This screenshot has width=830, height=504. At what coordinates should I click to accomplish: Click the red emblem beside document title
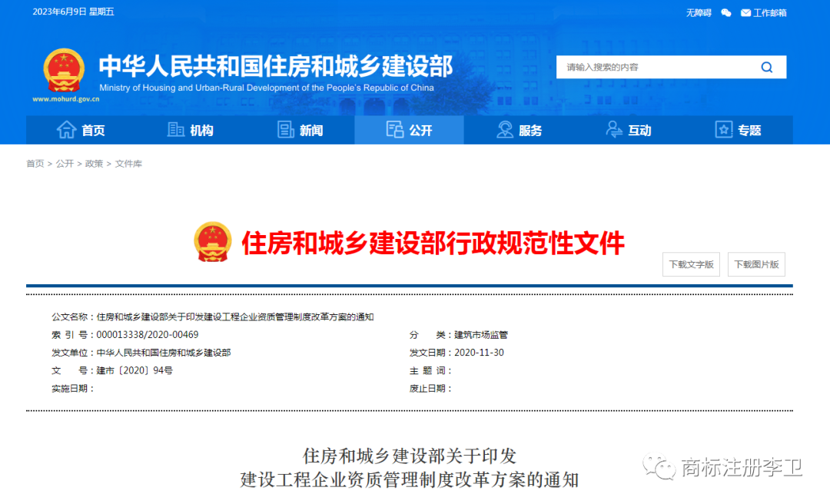213,242
